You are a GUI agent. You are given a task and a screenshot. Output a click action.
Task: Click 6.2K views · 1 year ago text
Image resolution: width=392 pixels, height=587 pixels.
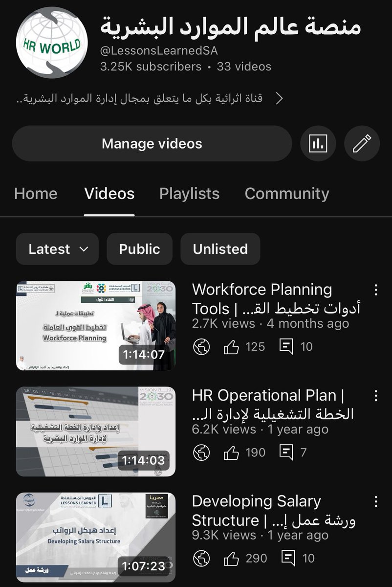pyautogui.click(x=260, y=429)
